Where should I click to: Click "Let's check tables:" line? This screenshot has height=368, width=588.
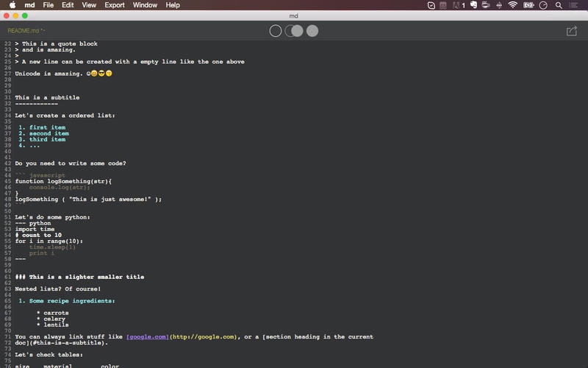(49, 355)
